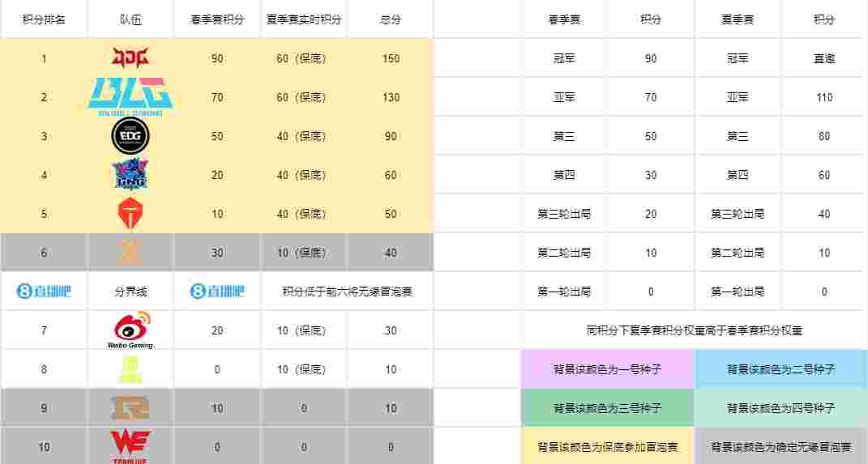
Task: Click rank number '1' in first row
Action: (44, 58)
